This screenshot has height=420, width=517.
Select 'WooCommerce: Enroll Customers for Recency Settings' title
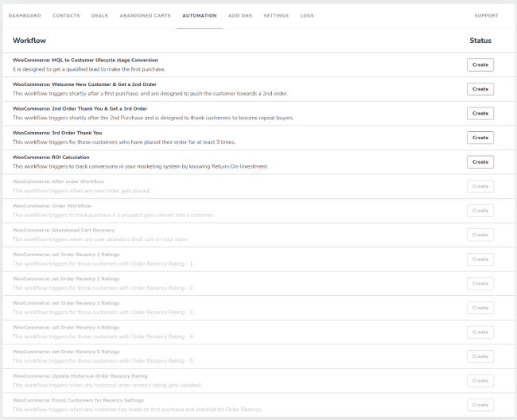[x=78, y=400]
